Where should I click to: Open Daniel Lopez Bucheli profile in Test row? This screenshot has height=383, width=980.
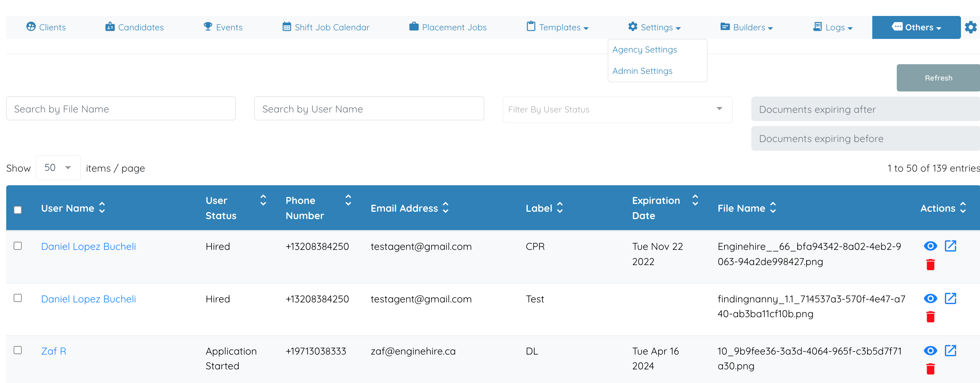point(89,299)
